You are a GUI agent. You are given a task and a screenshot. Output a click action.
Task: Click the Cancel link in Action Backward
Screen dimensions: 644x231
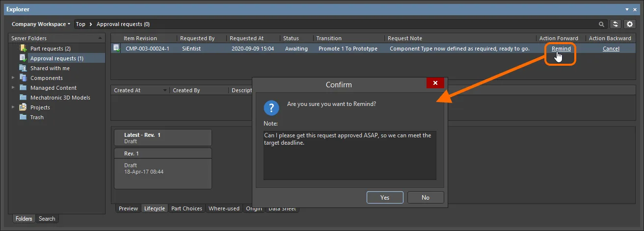[611, 49]
